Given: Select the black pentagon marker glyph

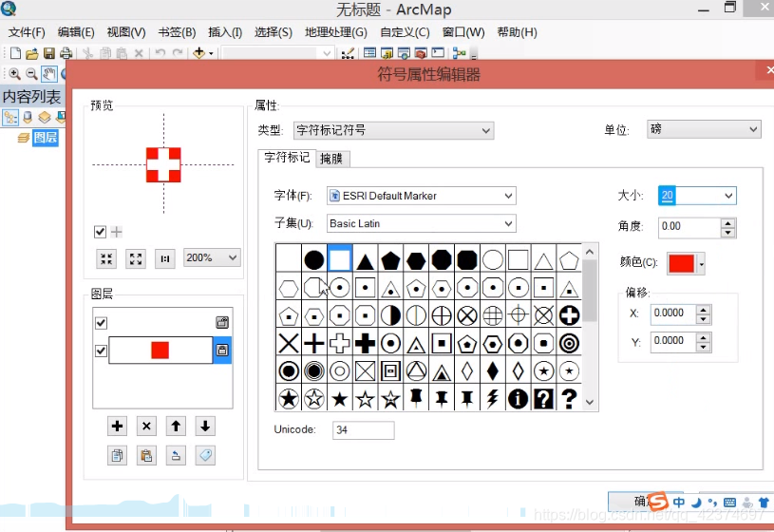Looking at the screenshot, I should click(x=390, y=260).
